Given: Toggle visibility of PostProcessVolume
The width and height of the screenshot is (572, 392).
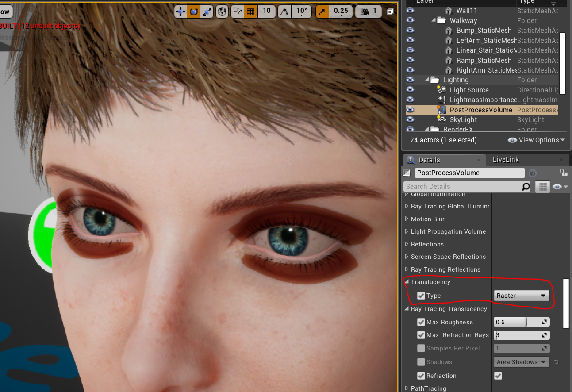Looking at the screenshot, I should tap(410, 110).
